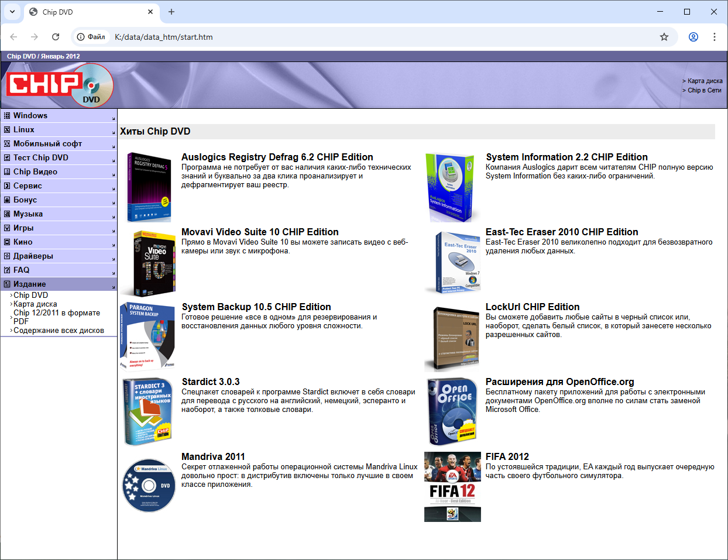Click the LockUrl box image
728x560 pixels.
(452, 339)
